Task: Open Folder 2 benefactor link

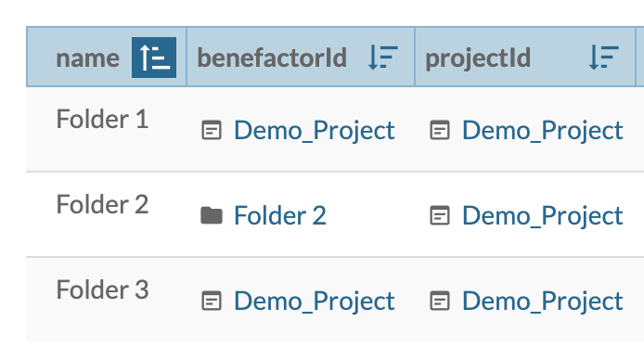Action: [280, 215]
